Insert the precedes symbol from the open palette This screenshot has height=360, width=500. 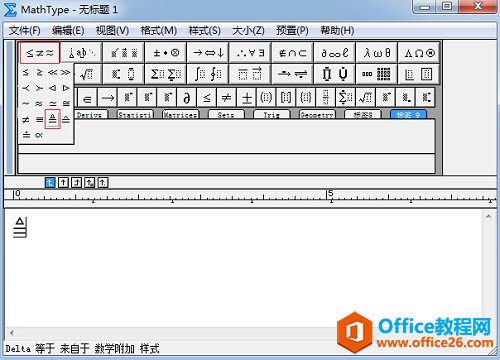tap(26, 88)
